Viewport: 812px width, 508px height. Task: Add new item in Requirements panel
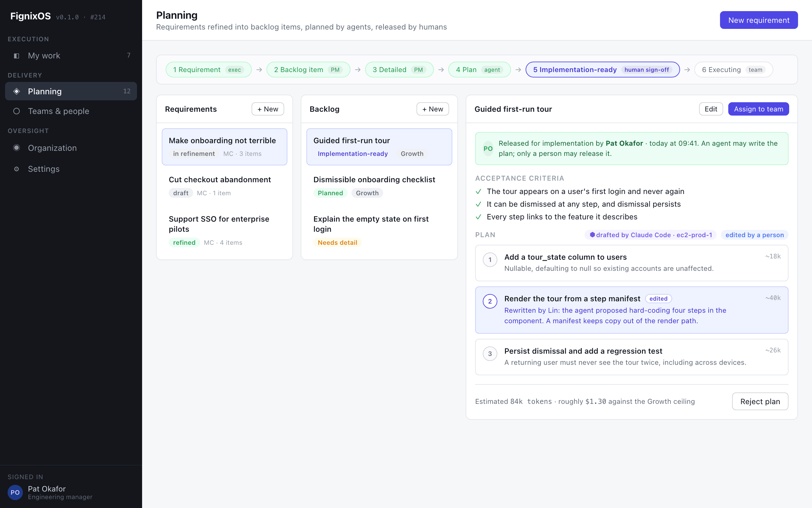268,109
